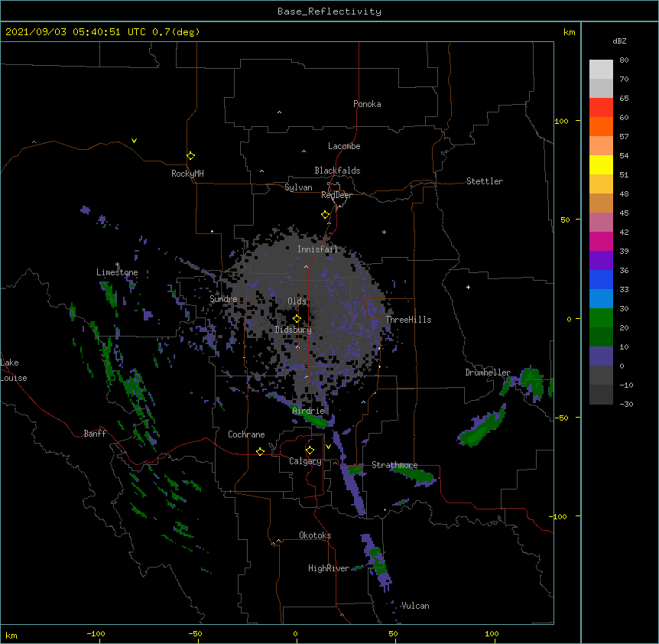Click the Innisfail city label
The image size is (659, 644).
[x=317, y=249]
